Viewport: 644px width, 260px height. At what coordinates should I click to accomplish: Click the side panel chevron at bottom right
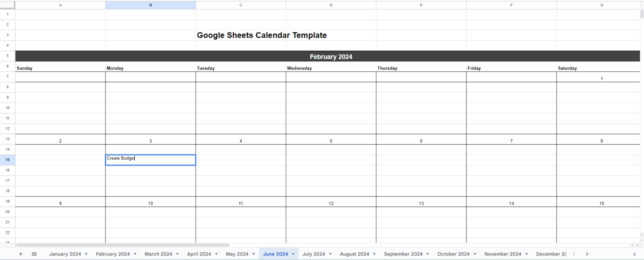[634, 254]
